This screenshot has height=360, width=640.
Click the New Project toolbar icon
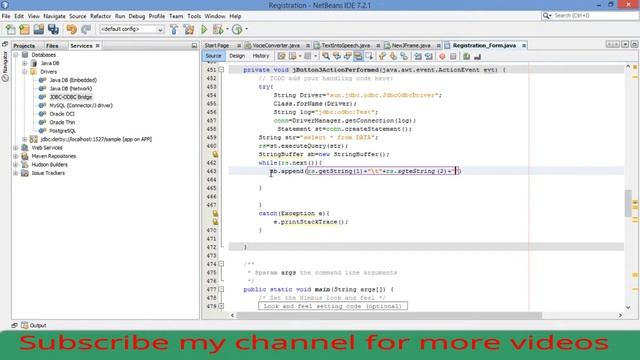pos(24,29)
